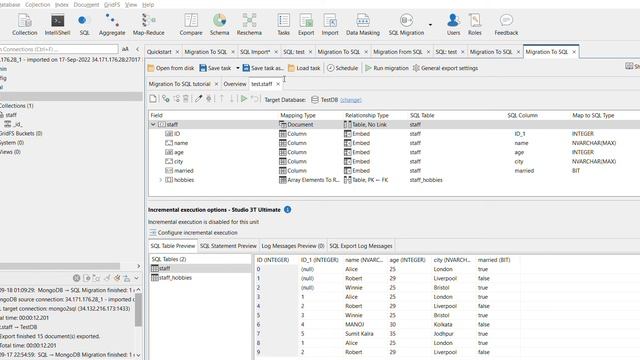
Task: Launch IntelliShell from the toolbar
Action: (58, 24)
